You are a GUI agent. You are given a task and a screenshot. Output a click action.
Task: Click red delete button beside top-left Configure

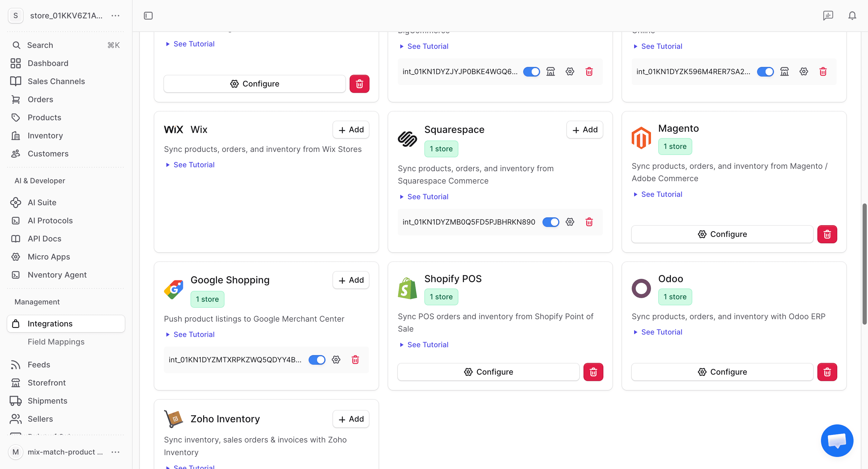(x=359, y=83)
